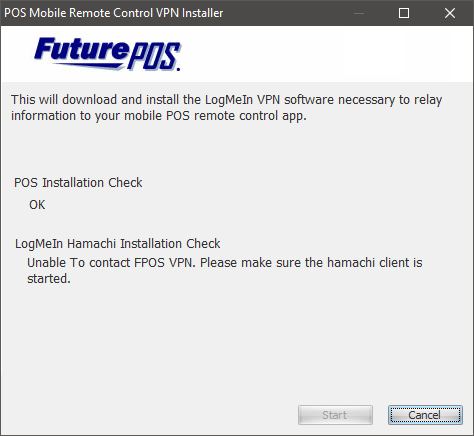Click the Unable To contact FPOS VPN message
This screenshot has height=436, width=474.
coord(110,263)
